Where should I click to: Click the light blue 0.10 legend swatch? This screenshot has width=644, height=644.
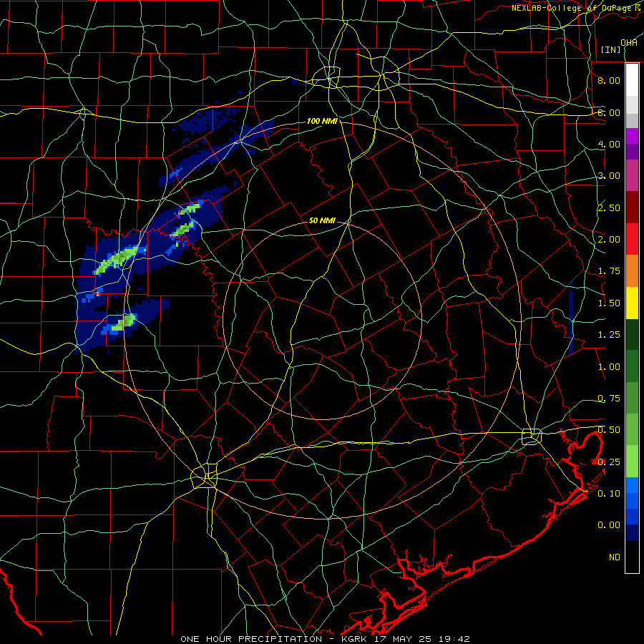[632, 485]
